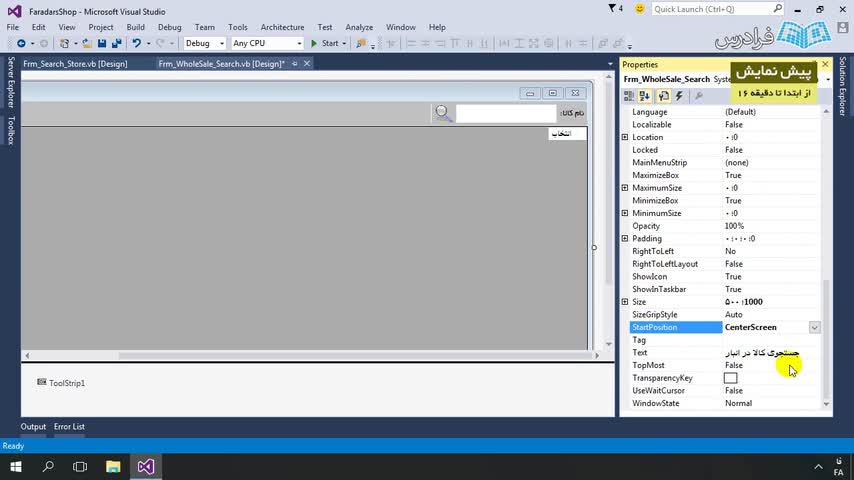The image size is (854, 480).
Task: Close the Properties panel
Action: pyautogui.click(x=825, y=64)
